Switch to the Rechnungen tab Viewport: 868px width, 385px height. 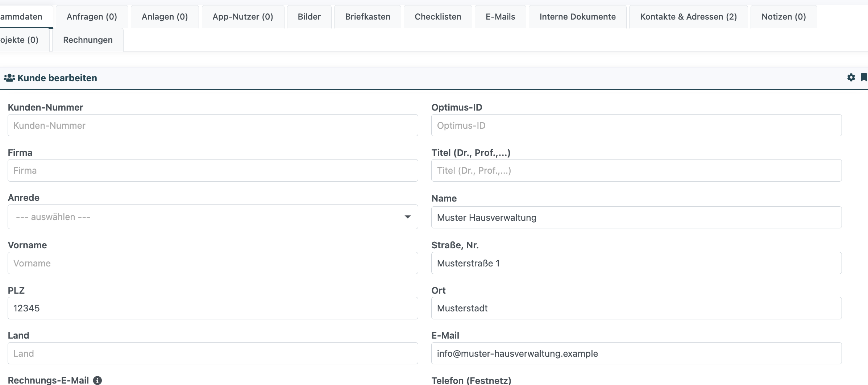[88, 40]
